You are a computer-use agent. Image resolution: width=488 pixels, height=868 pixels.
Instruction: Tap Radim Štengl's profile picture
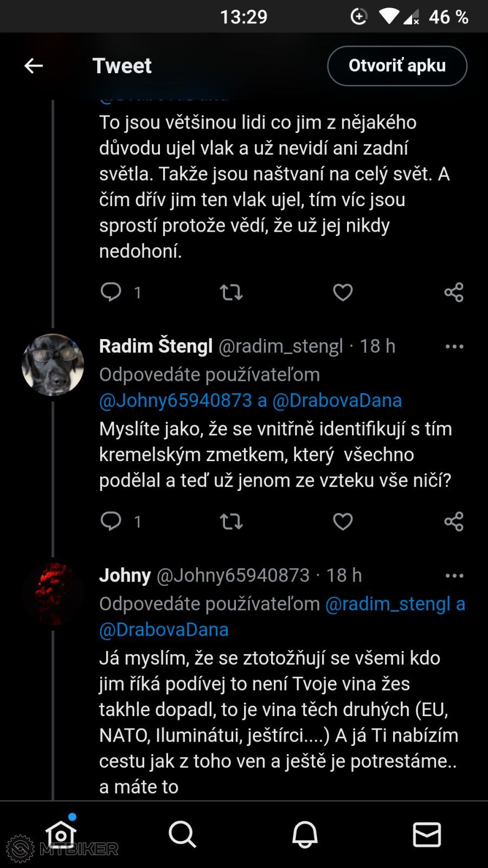click(53, 364)
